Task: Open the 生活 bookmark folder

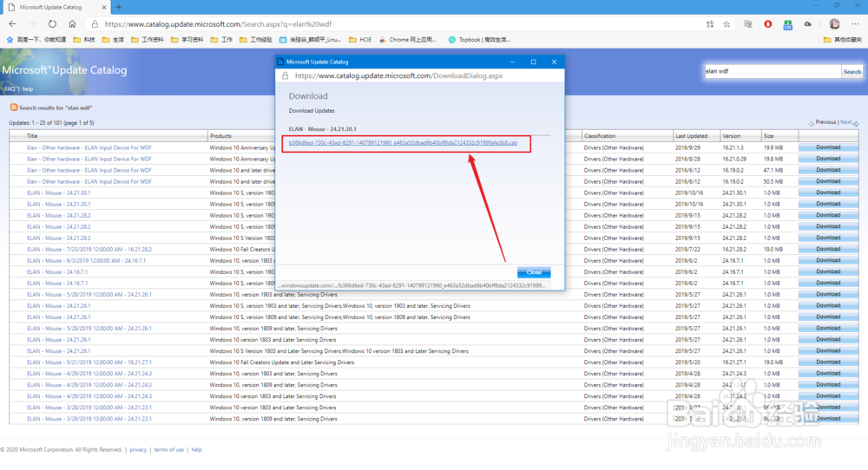Action: click(x=113, y=40)
